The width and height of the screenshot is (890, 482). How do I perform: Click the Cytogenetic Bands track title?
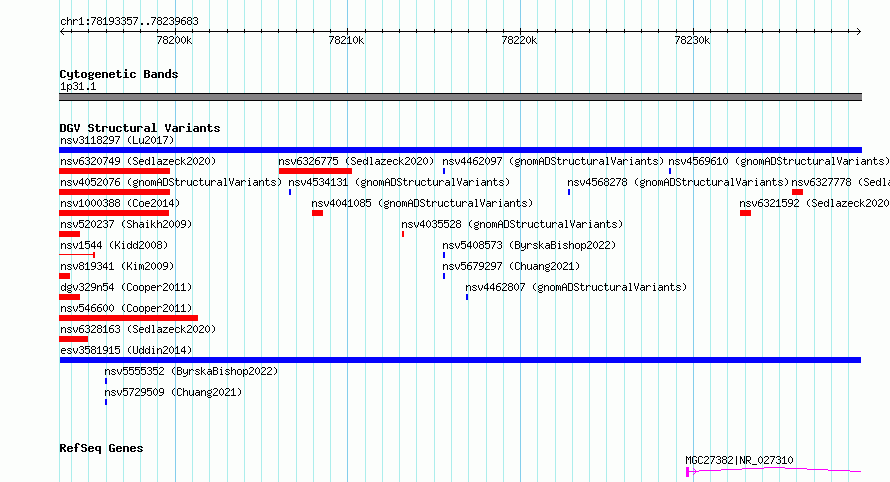coord(119,74)
